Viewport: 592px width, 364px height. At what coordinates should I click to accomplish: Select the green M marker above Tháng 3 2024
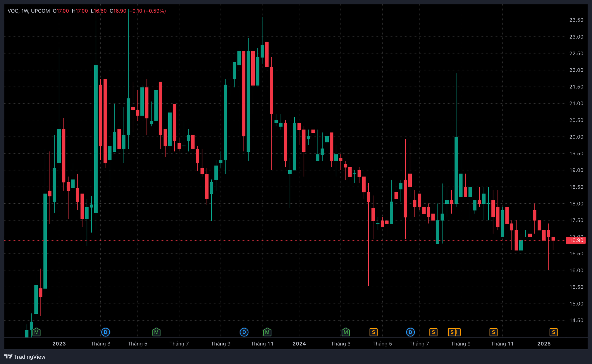pos(346,332)
